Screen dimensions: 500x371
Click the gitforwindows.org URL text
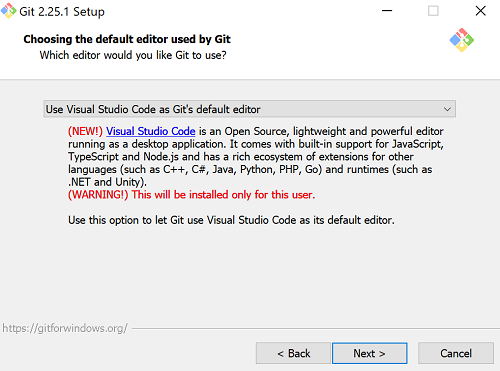tap(65, 328)
